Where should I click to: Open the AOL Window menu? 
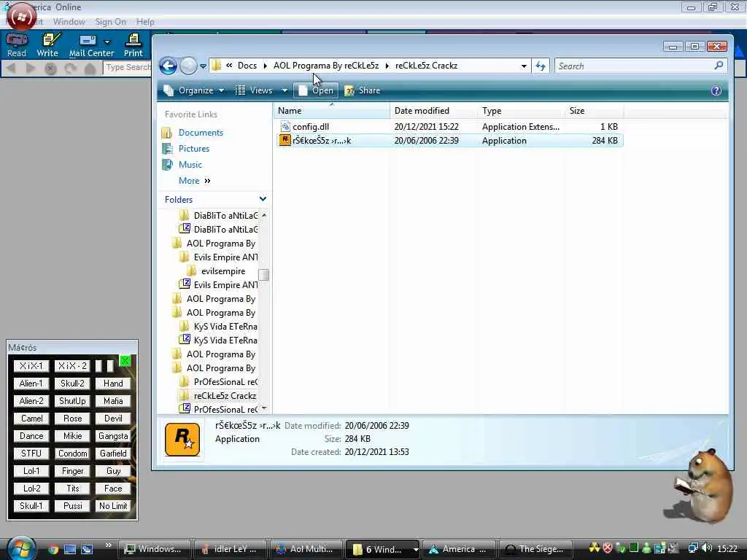(x=69, y=22)
